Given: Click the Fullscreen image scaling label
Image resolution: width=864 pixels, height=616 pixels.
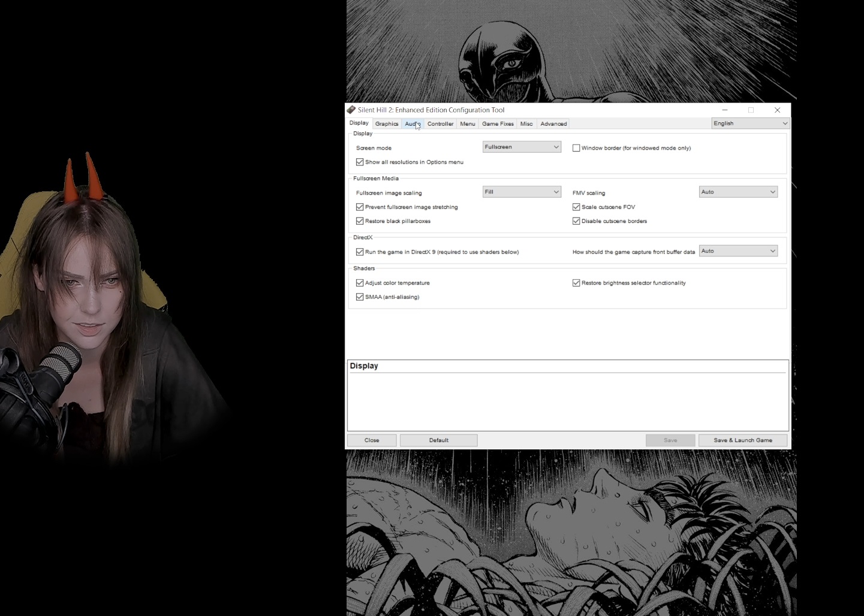Looking at the screenshot, I should tap(389, 193).
